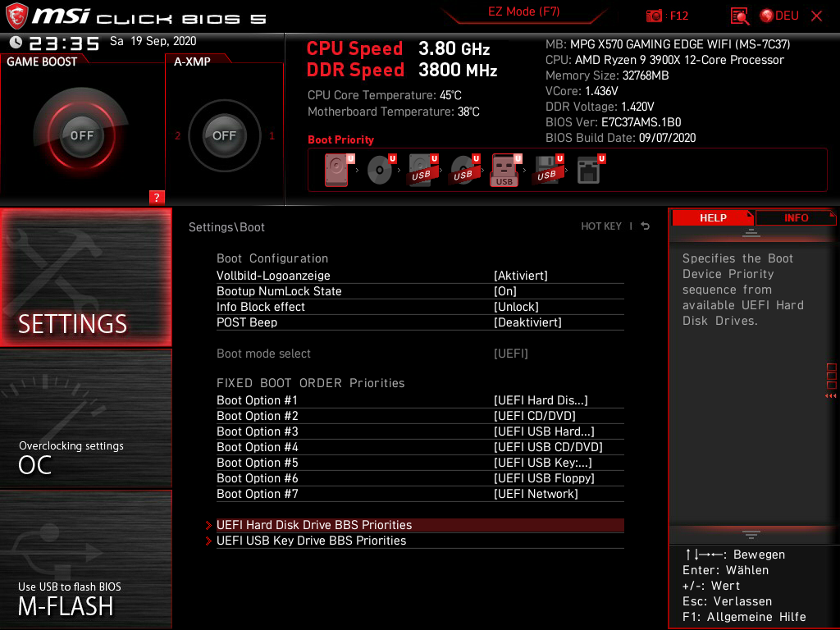Open the BIOS search magnifier icon

(x=739, y=16)
